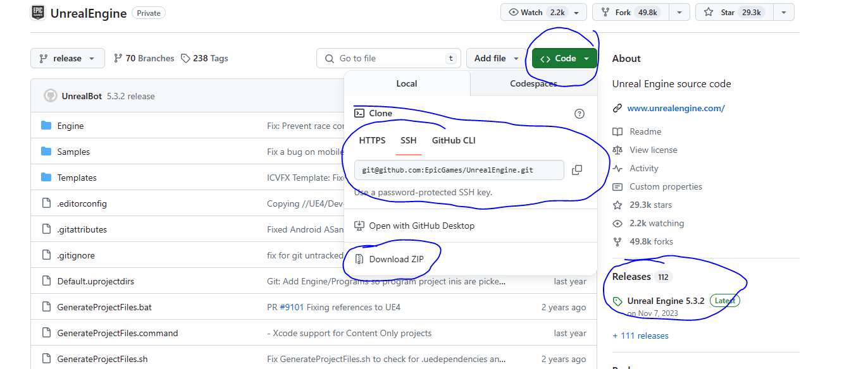Click the SSH URL text field
Viewport: 868px width, 369px height.
tap(459, 170)
